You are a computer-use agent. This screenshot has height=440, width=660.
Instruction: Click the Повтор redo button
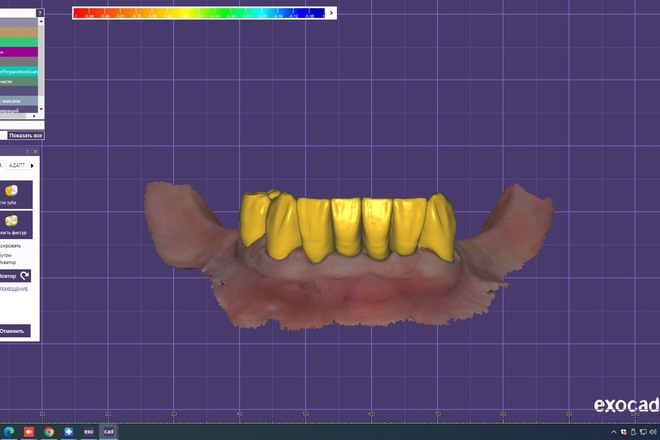point(15,276)
